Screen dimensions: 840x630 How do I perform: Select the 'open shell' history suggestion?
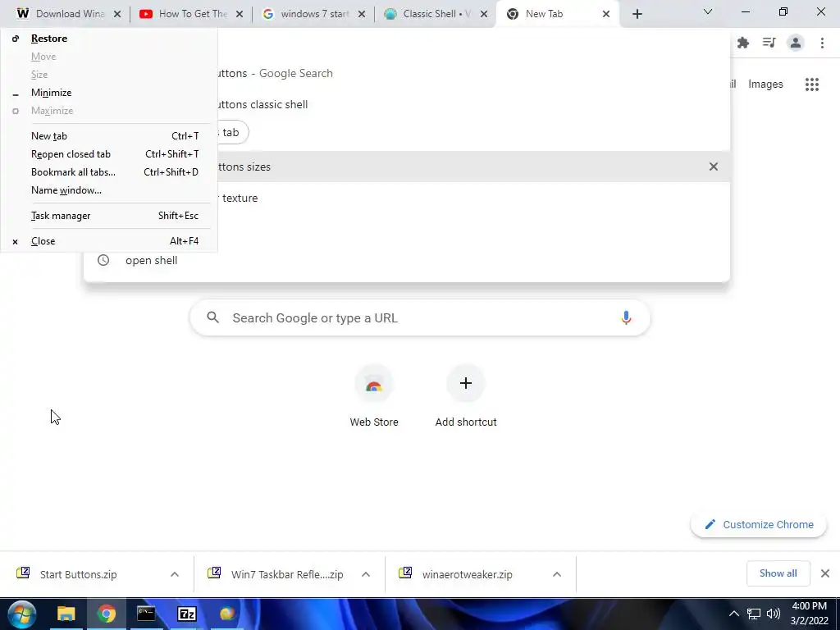(x=407, y=260)
